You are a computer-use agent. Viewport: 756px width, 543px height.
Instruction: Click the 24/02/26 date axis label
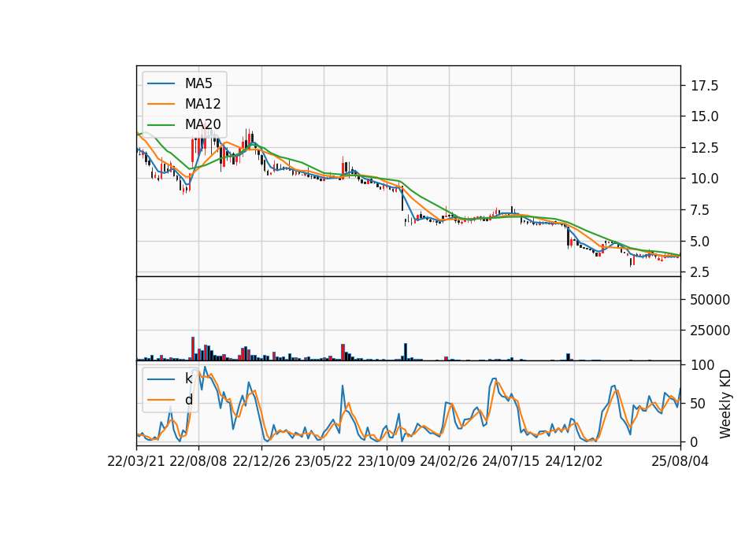pyautogui.click(x=449, y=461)
